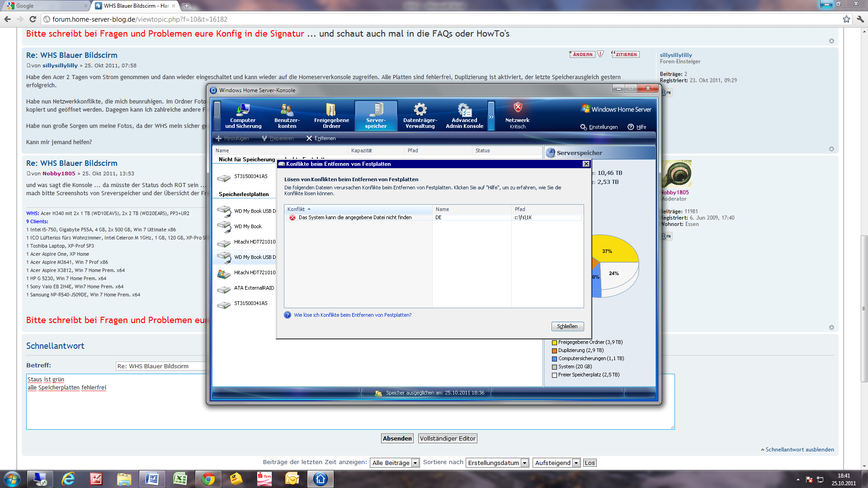Click Name column header in conflict list
This screenshot has width=868, height=488.
(472, 209)
